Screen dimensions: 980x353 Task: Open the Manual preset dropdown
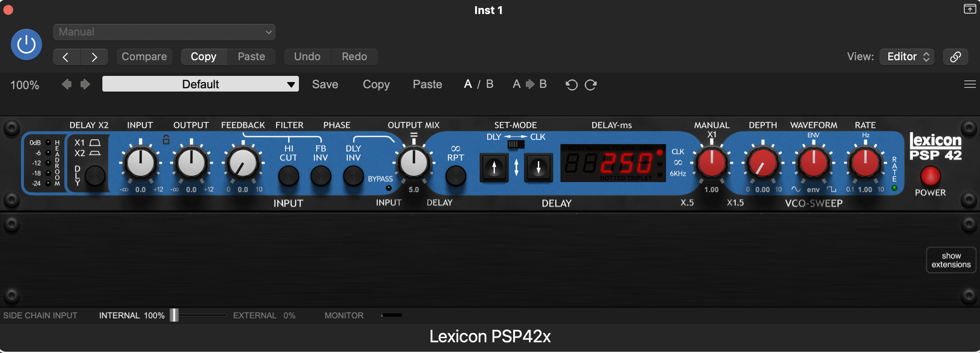click(164, 32)
